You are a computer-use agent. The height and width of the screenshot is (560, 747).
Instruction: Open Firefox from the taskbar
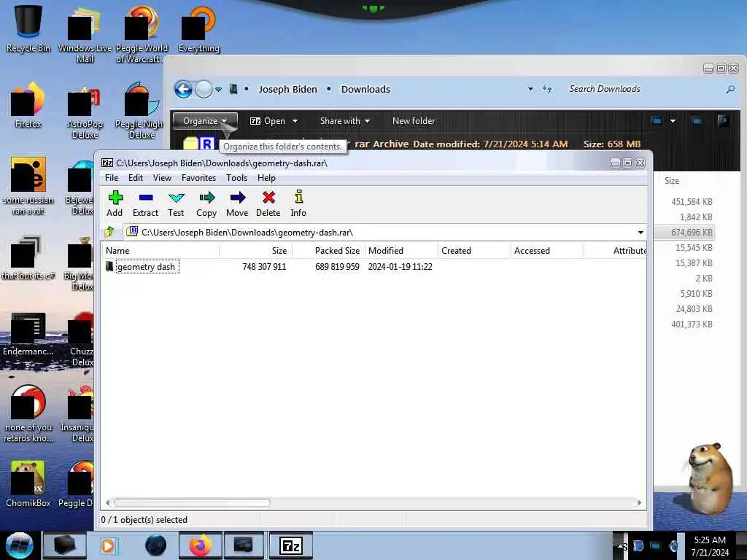201,545
